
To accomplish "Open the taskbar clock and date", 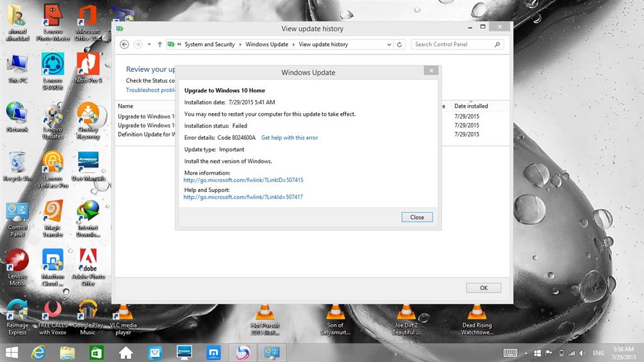I will [x=623, y=353].
